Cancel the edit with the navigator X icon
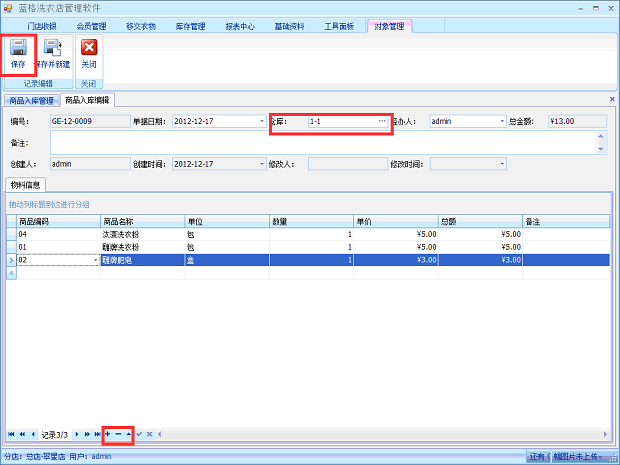This screenshot has height=465, width=620. [149, 434]
